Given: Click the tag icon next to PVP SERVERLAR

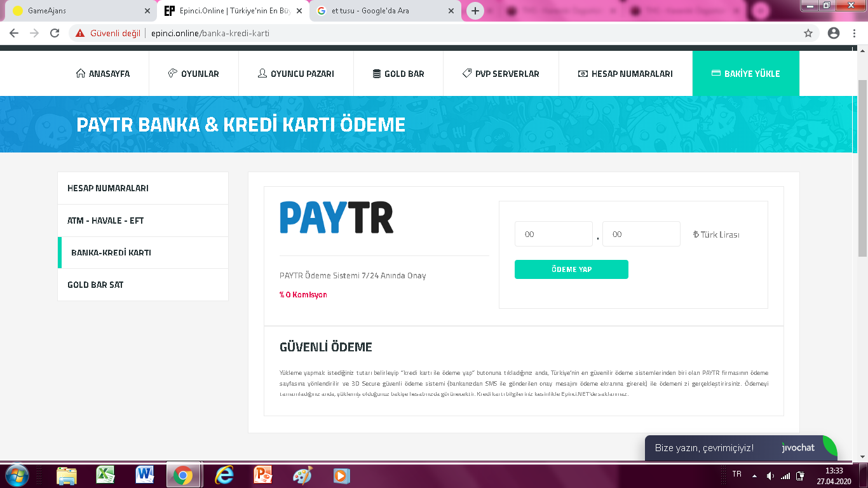Looking at the screenshot, I should tap(467, 74).
